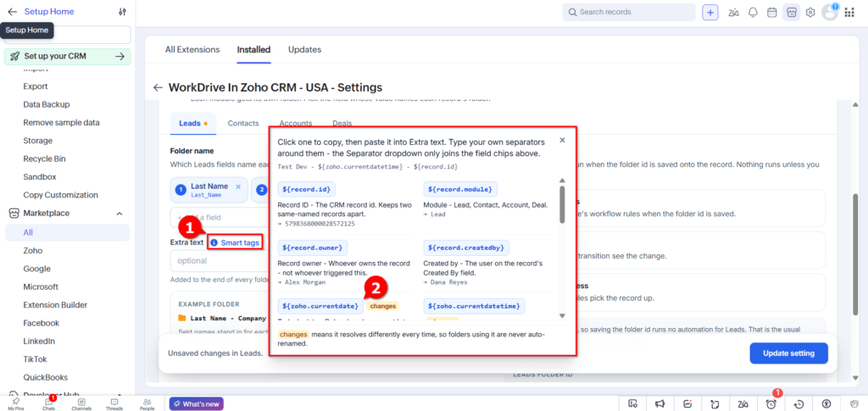This screenshot has height=411, width=868.
Task: Copy the ${zoho.currentdatetime} smart tag
Action: 474,305
